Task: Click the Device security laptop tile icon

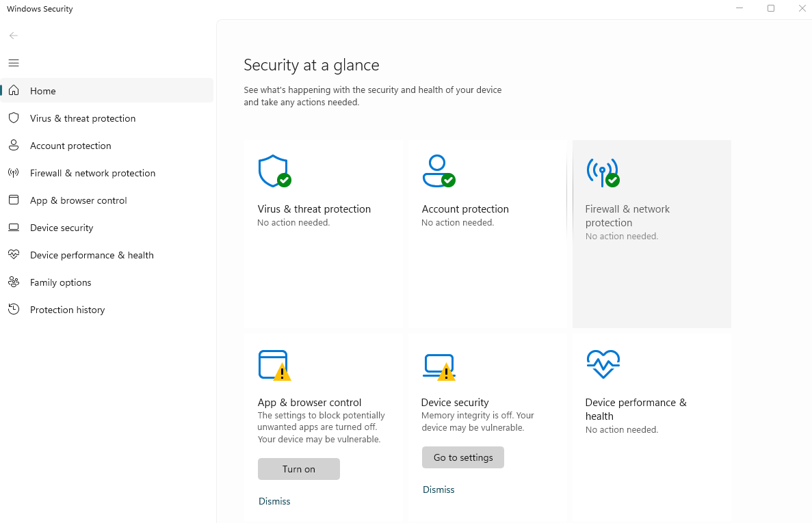Action: tap(438, 366)
